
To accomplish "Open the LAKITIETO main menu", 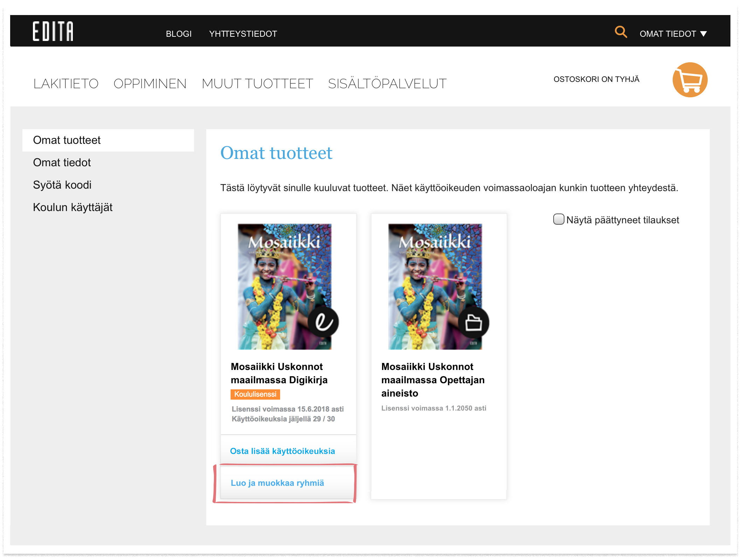I will (x=66, y=84).
